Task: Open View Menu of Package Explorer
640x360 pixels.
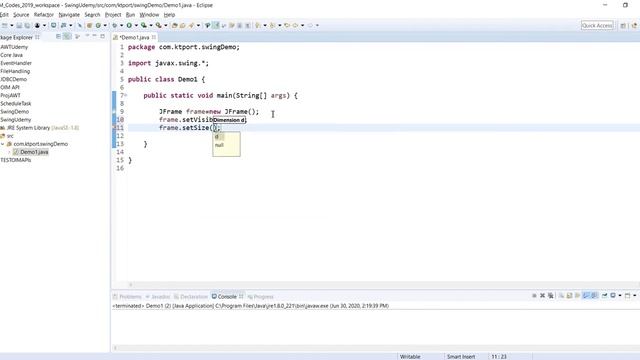Action: point(87,36)
